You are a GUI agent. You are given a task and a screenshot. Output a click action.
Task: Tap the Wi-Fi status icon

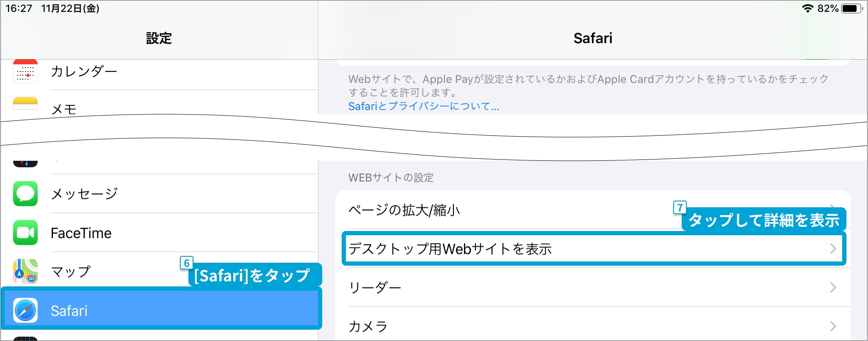[x=808, y=8]
